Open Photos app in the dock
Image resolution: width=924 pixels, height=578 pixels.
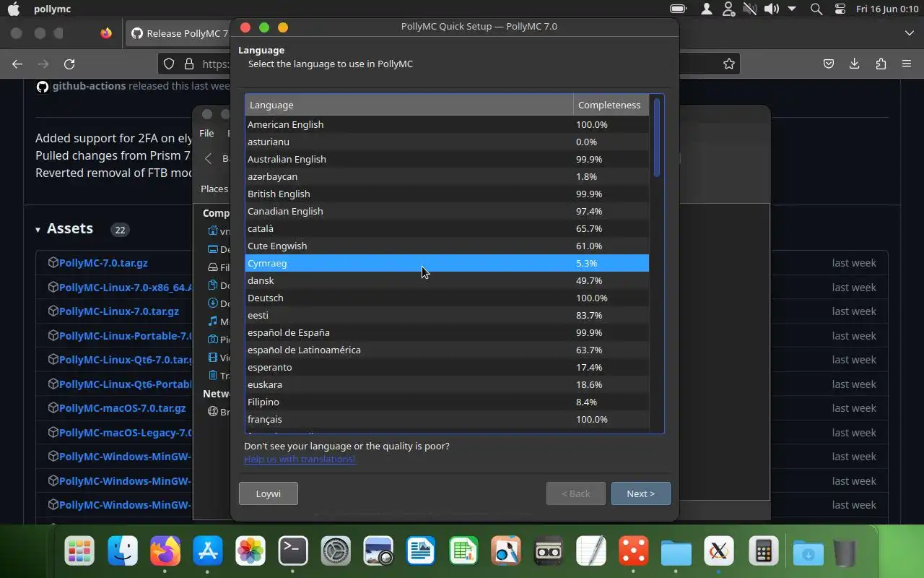click(250, 552)
